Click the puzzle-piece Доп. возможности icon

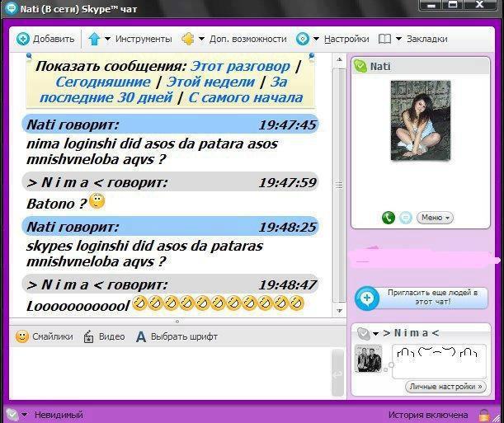(188, 39)
